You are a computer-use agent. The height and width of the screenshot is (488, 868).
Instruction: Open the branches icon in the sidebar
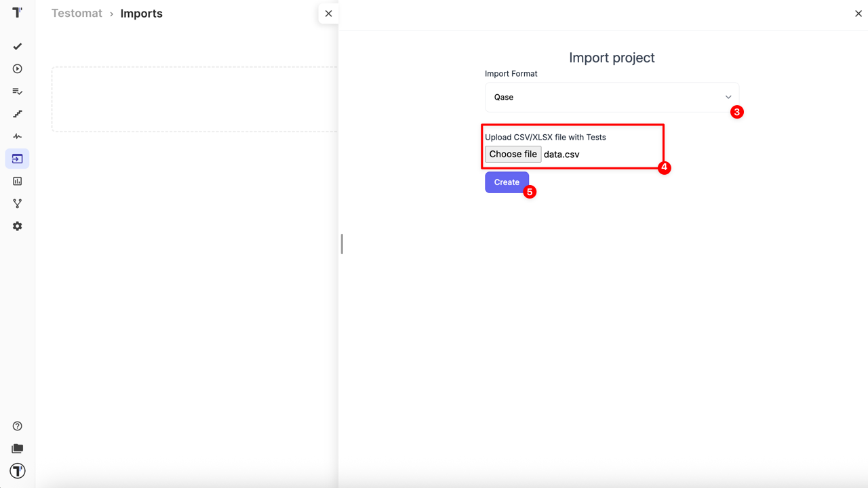click(x=17, y=203)
